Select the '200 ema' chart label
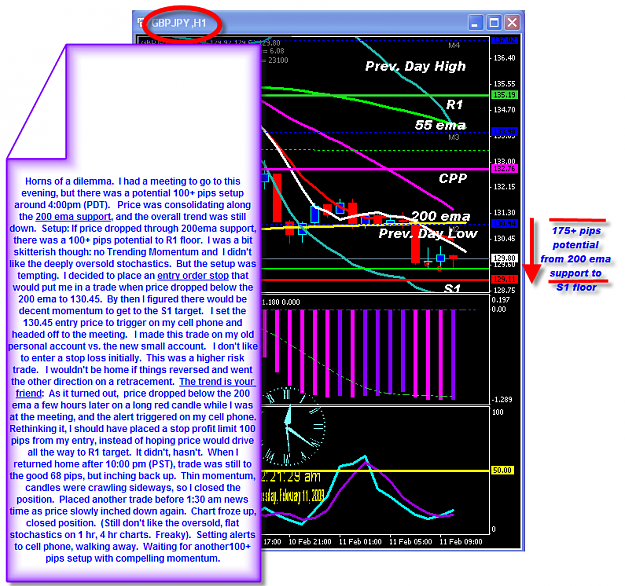The height and width of the screenshot is (586, 625). pos(440,216)
